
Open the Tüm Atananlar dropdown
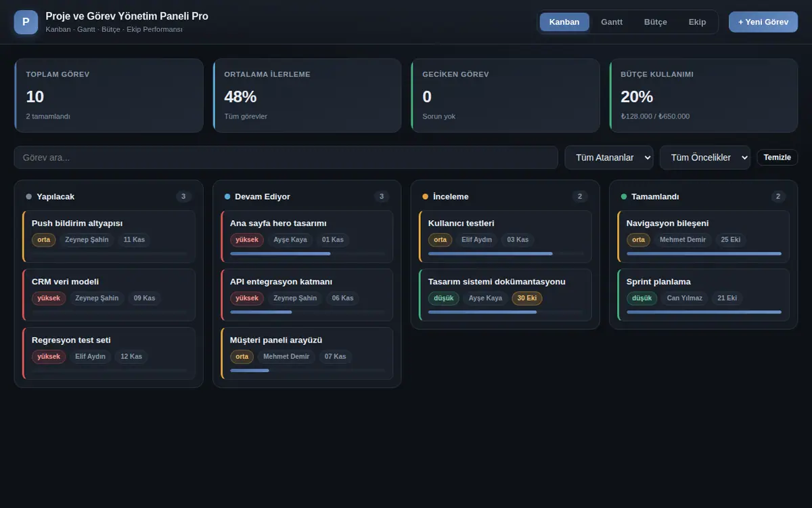tap(609, 157)
